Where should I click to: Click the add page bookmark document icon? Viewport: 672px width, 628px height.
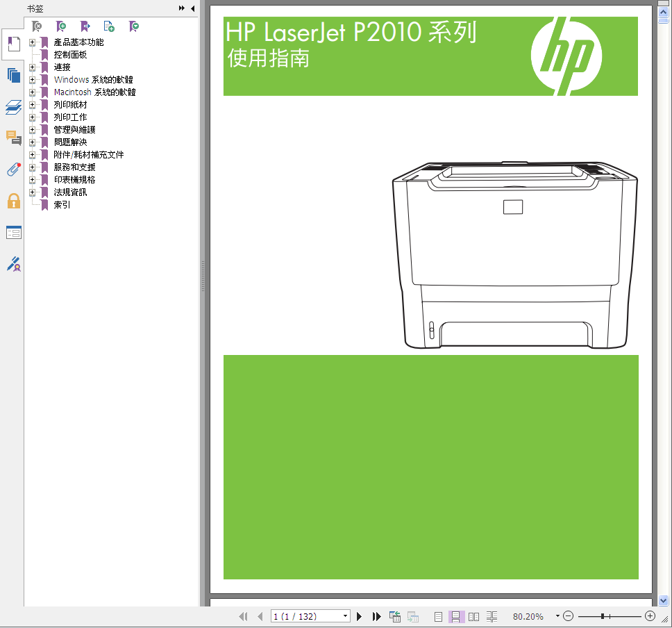[109, 26]
